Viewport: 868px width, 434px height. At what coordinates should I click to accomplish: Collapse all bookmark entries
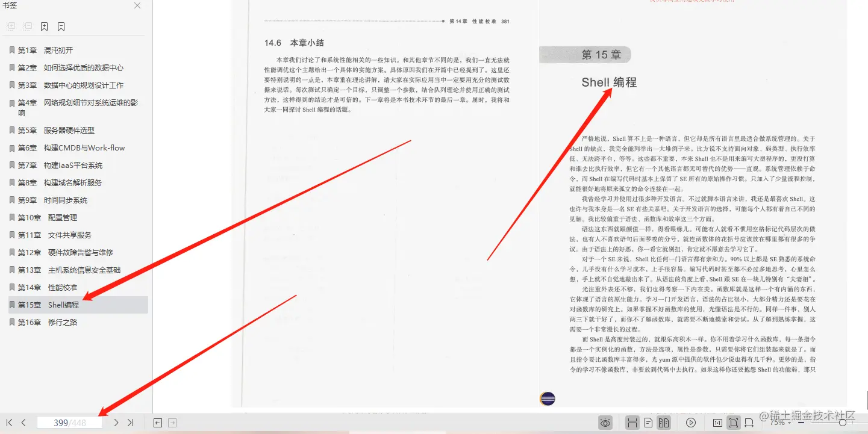(x=27, y=26)
